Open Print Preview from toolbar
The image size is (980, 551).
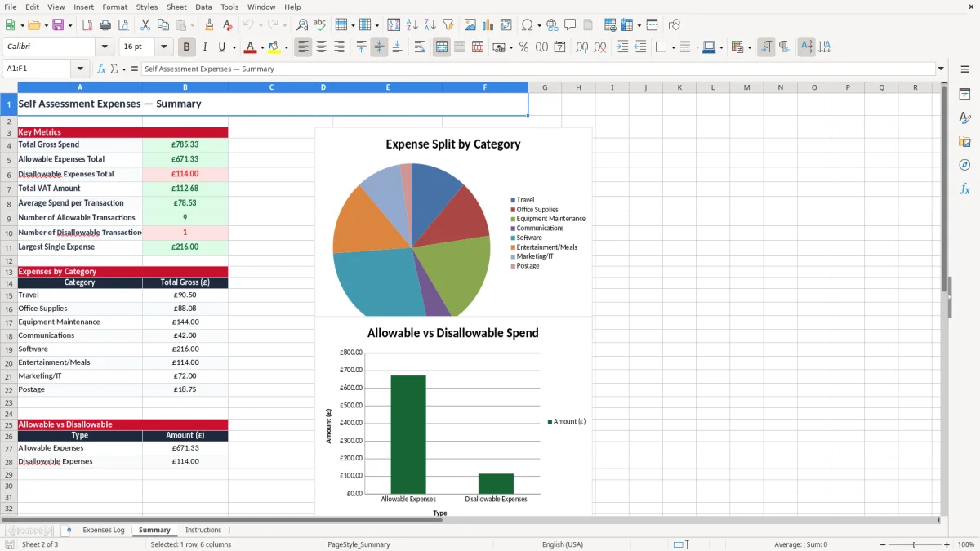[123, 25]
